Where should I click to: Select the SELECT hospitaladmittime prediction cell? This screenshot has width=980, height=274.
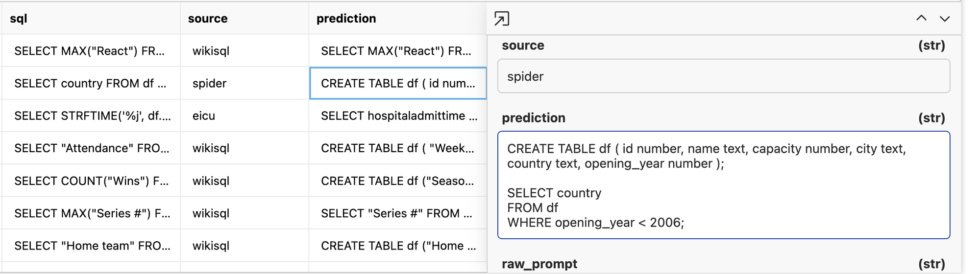pos(398,115)
